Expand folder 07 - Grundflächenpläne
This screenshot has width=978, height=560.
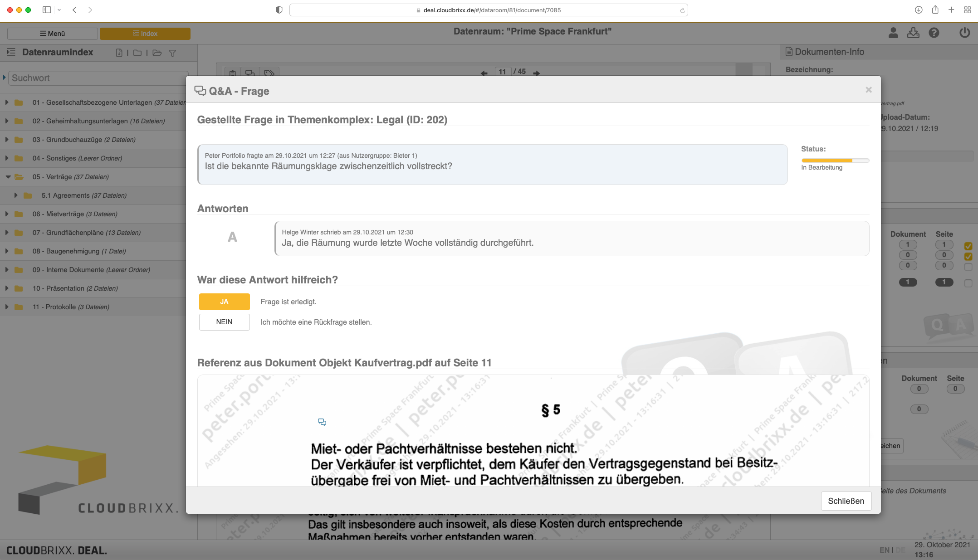pos(7,233)
